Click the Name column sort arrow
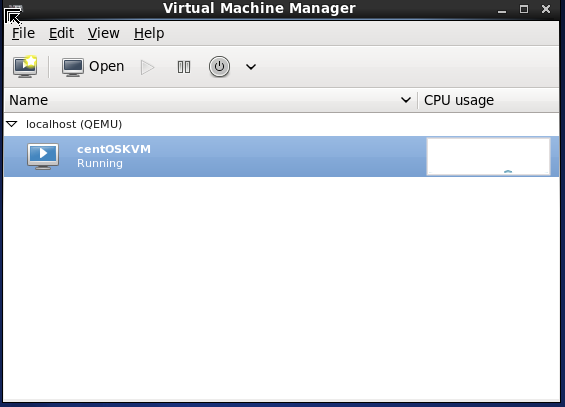Screen dimensions: 565x407 (x=406, y=100)
